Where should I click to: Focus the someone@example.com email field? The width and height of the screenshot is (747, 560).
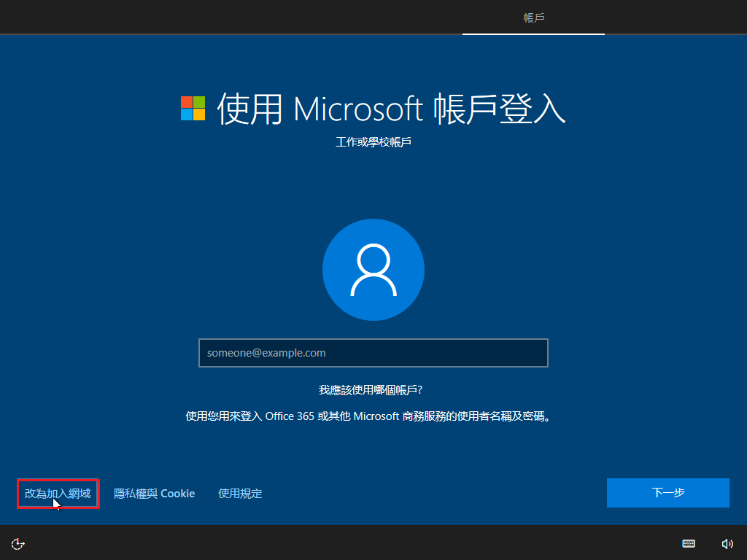(373, 353)
